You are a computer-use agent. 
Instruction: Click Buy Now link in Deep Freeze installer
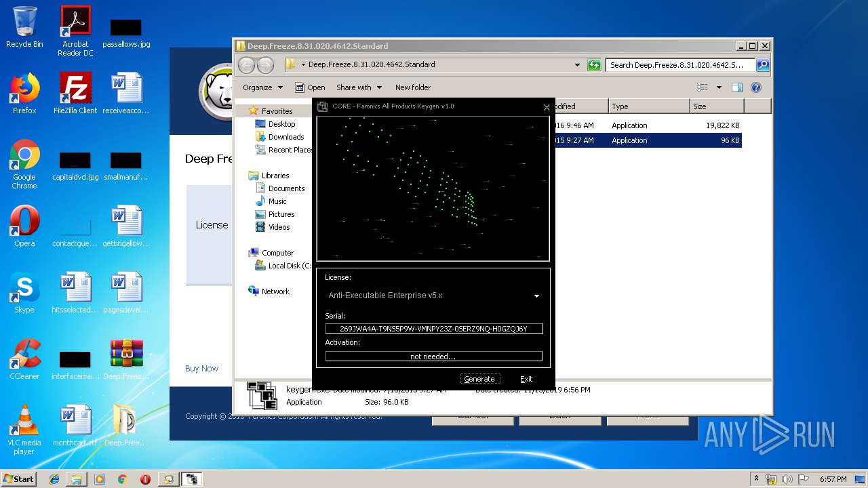201,369
